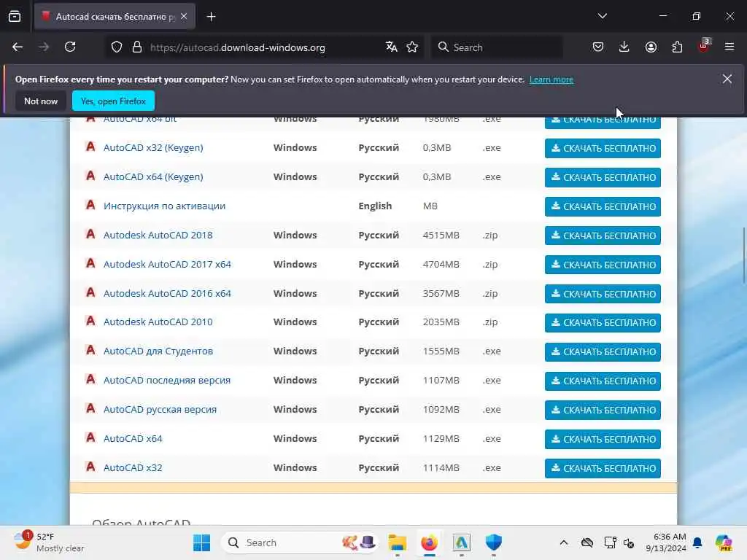Open the blue shield taskbar app
This screenshot has width=747, height=560.
tap(494, 542)
